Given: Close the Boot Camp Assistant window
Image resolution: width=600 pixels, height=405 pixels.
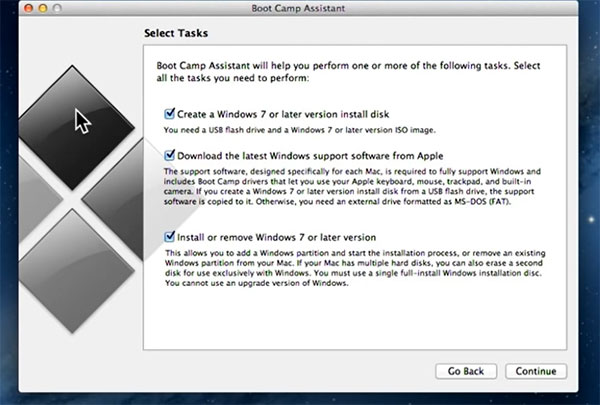Looking at the screenshot, I should coord(28,8).
